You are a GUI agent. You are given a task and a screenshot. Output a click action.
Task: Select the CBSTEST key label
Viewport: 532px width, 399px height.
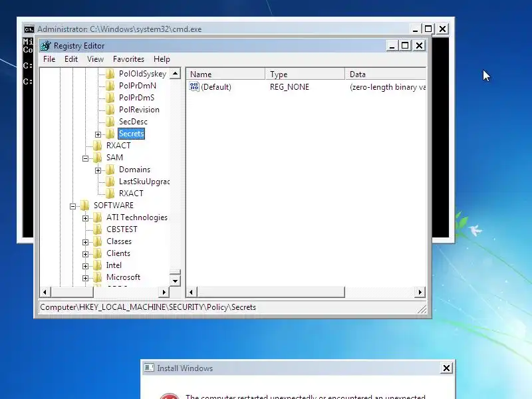(x=122, y=229)
